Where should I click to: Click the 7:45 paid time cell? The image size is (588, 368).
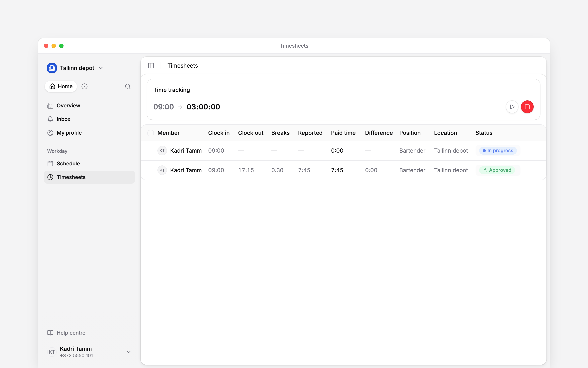pyautogui.click(x=337, y=170)
